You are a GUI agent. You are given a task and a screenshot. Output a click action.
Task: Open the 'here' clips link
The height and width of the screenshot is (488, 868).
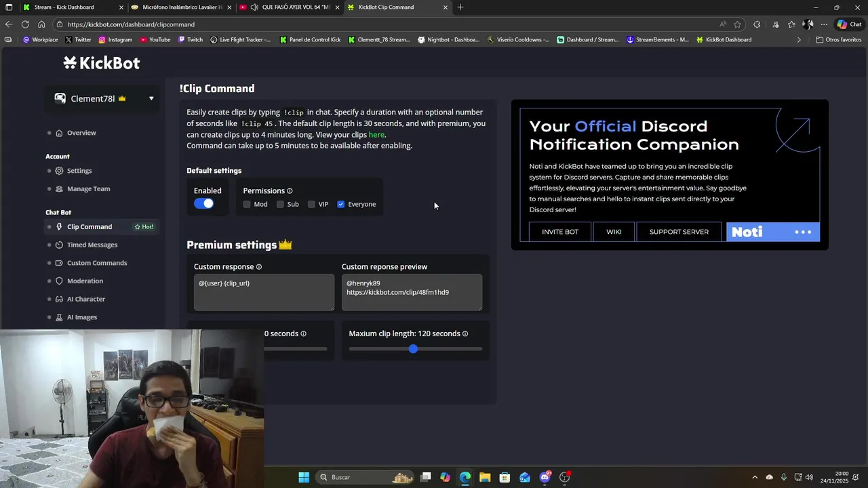pos(376,135)
